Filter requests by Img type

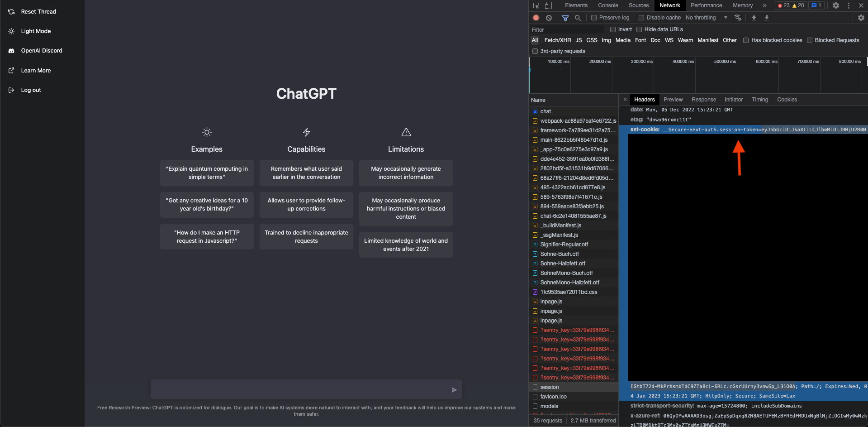606,40
